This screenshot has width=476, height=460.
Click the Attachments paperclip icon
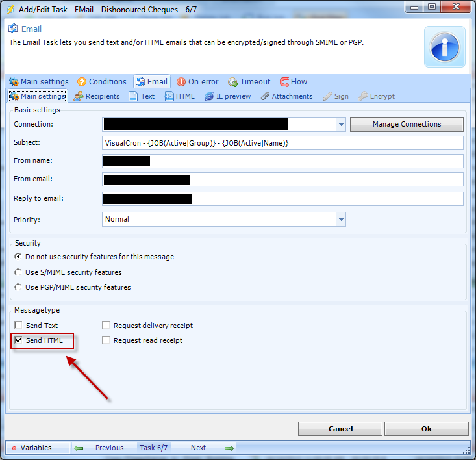(265, 96)
